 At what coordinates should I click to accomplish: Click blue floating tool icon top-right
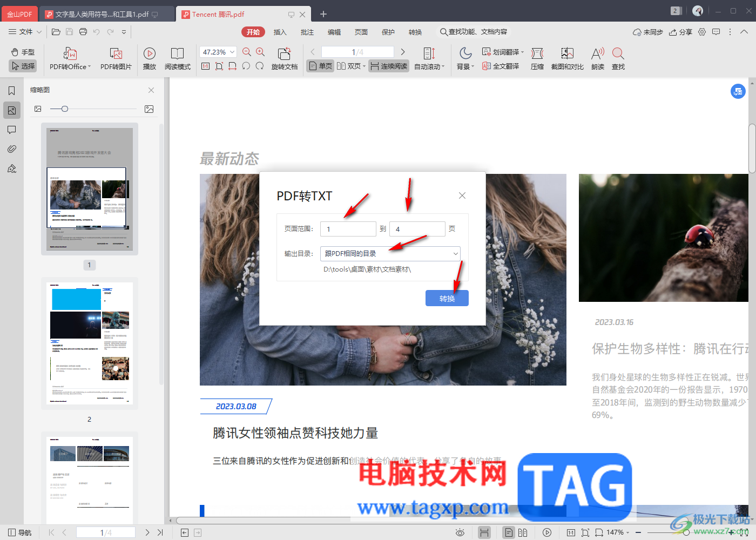point(738,91)
